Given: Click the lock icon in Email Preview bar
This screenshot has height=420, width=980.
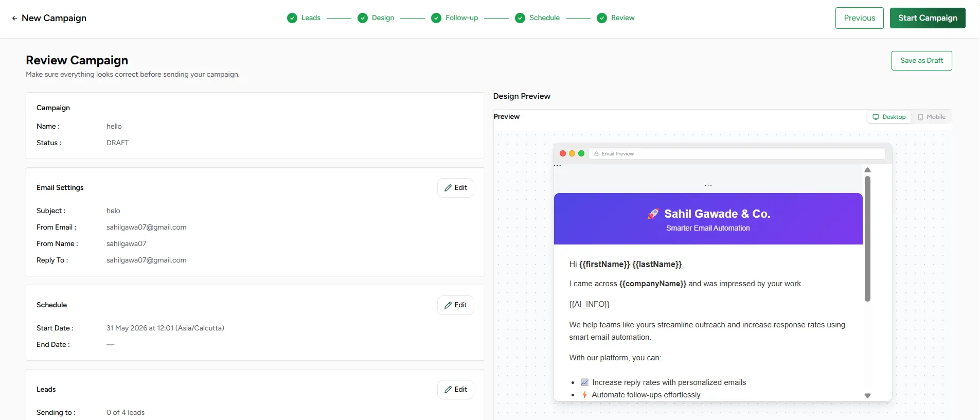Looking at the screenshot, I should tap(597, 154).
